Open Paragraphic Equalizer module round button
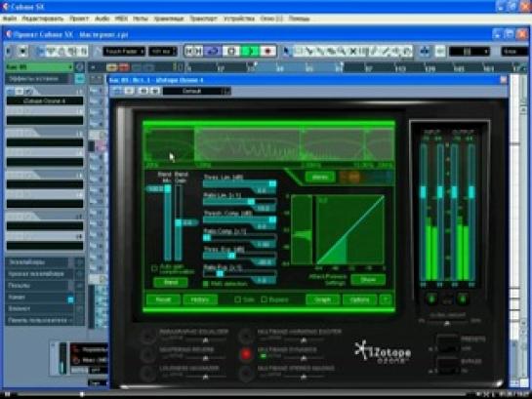532x399 pixels. 147,336
